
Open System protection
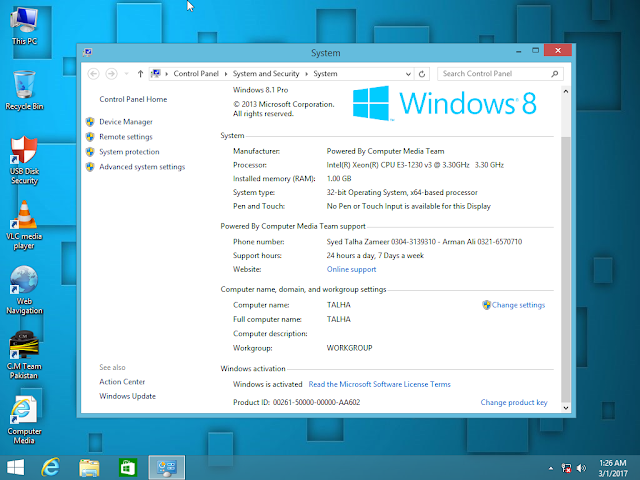(129, 152)
